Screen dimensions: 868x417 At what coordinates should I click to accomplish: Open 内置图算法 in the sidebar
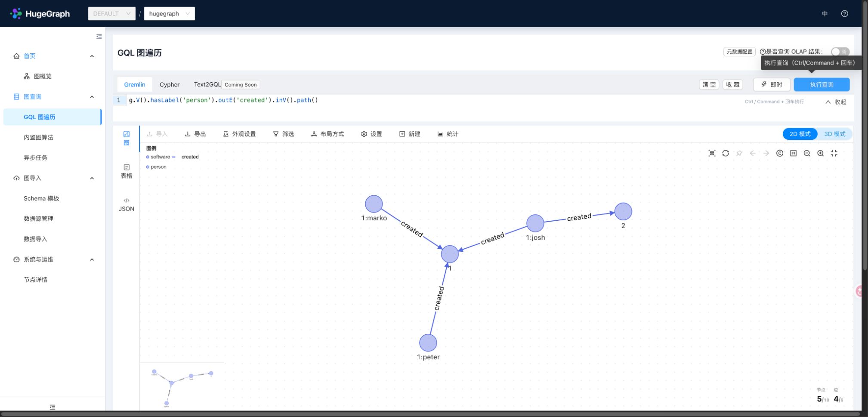click(x=39, y=137)
